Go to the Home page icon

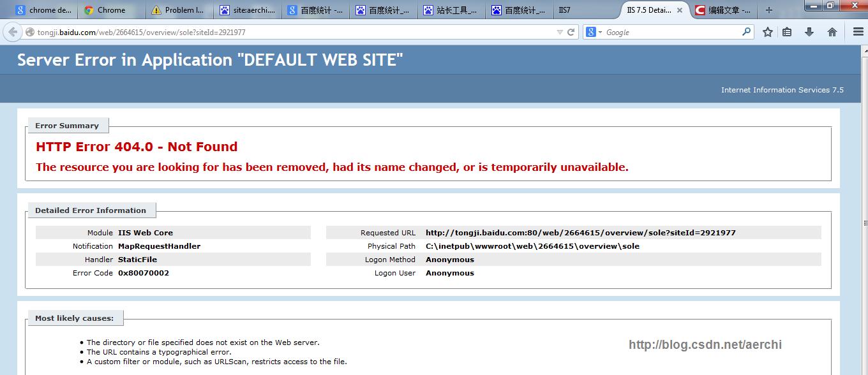832,32
